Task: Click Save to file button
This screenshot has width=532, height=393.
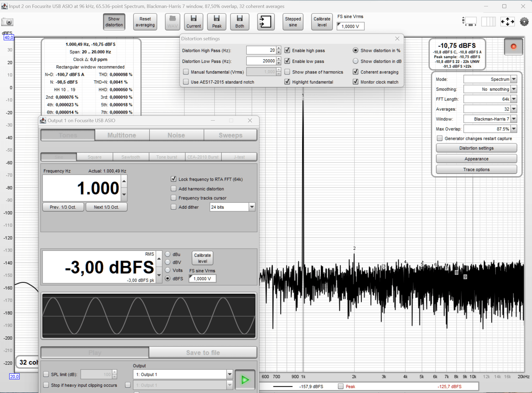Action: point(203,352)
